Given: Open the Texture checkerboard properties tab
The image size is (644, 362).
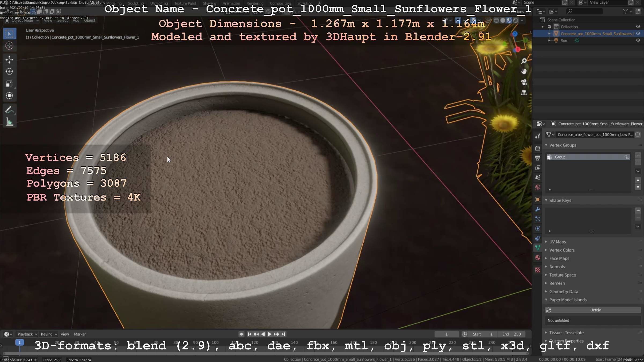Looking at the screenshot, I should click(x=537, y=270).
